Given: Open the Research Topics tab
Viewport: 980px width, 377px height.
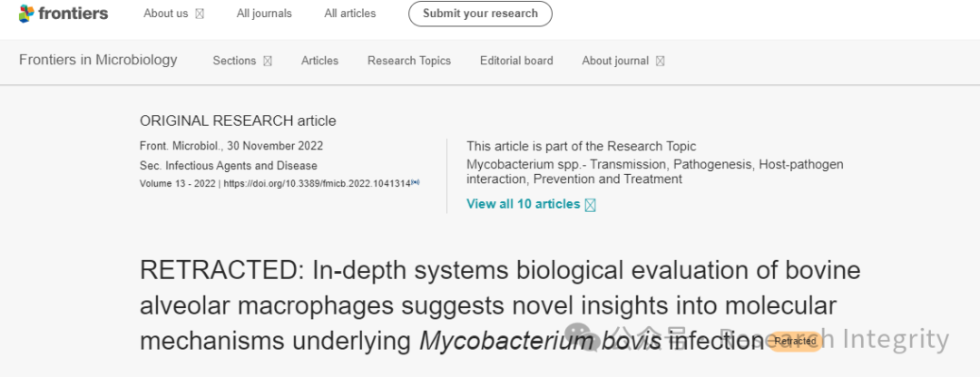Looking at the screenshot, I should point(408,61).
